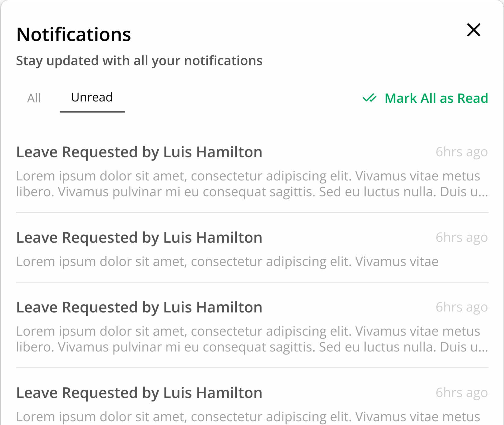Click third notification's 6hrs ago timestamp

tap(461, 308)
